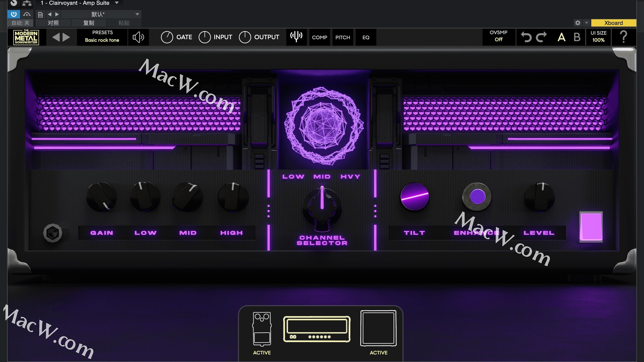Screen dimensions: 644x362
Task: Click the Xboard yellow button
Action: click(613, 23)
